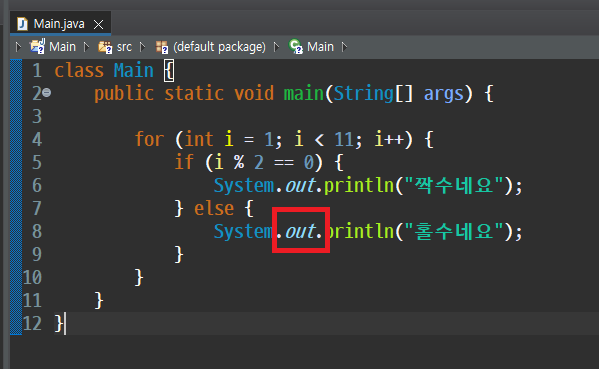
Task: Click the Java file icon on Main.java tab
Action: click(x=23, y=24)
